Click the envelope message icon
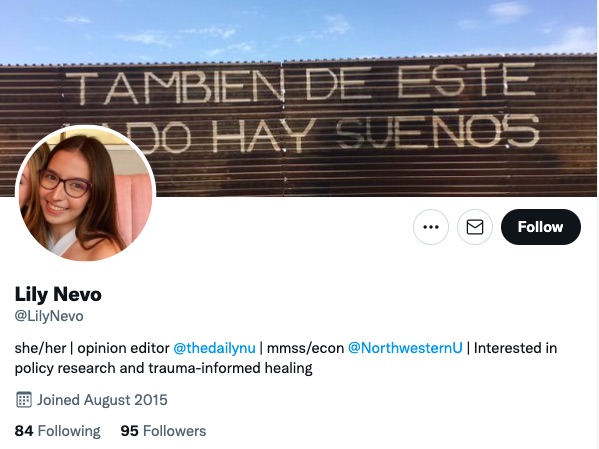This screenshot has height=449, width=599. pyautogui.click(x=475, y=227)
